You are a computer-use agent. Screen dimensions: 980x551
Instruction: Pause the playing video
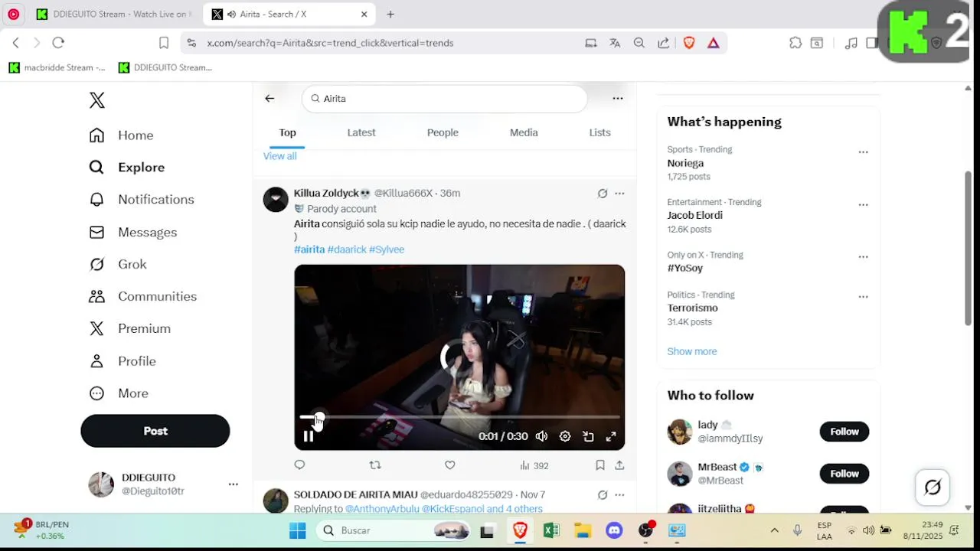(309, 436)
